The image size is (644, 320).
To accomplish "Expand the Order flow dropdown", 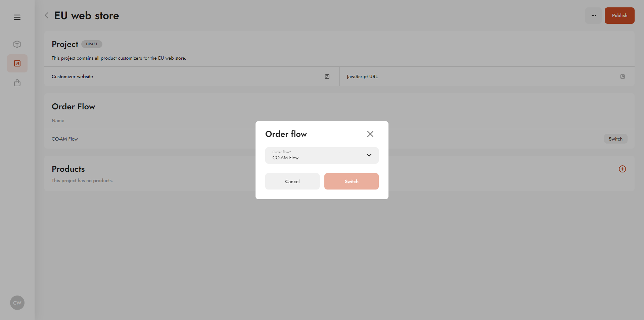I will [322, 155].
